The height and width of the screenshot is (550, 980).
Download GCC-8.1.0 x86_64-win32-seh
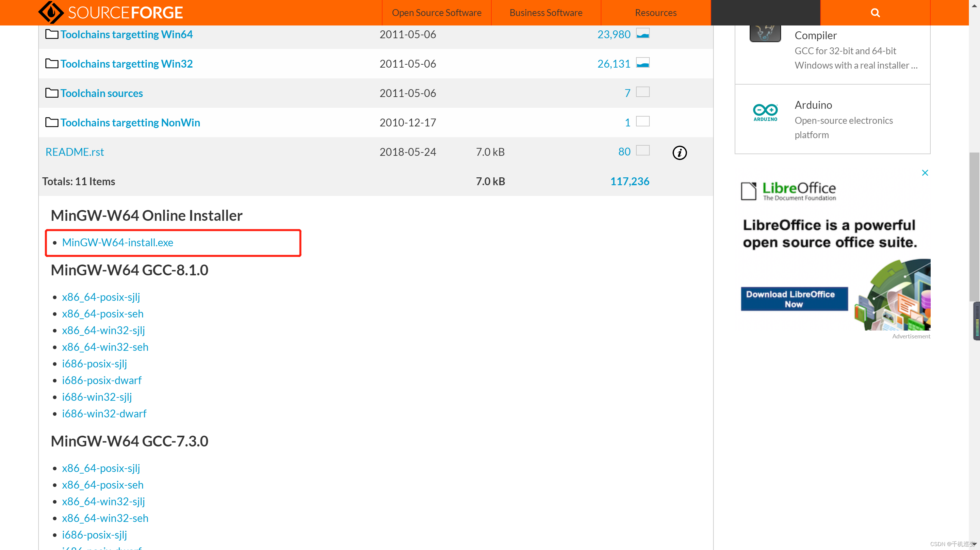pyautogui.click(x=105, y=347)
